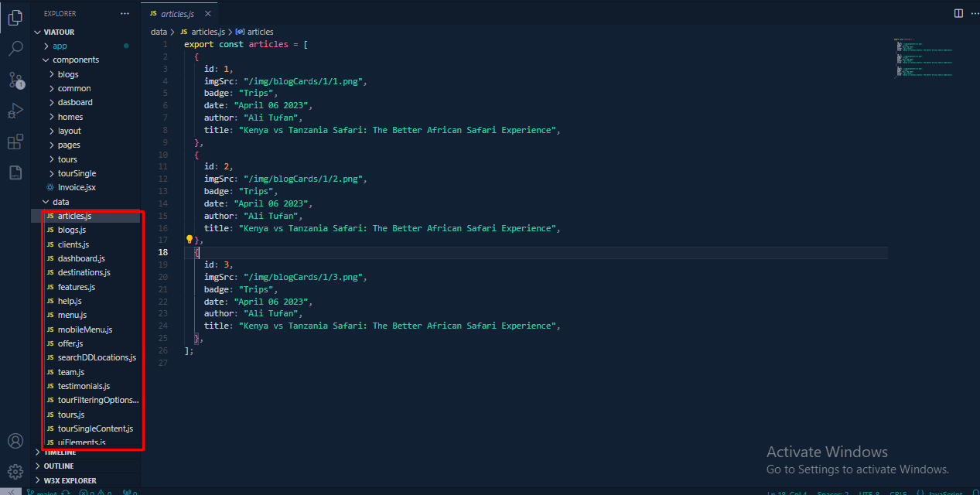
Task: Expand the OUTLINE section
Action: pos(59,466)
